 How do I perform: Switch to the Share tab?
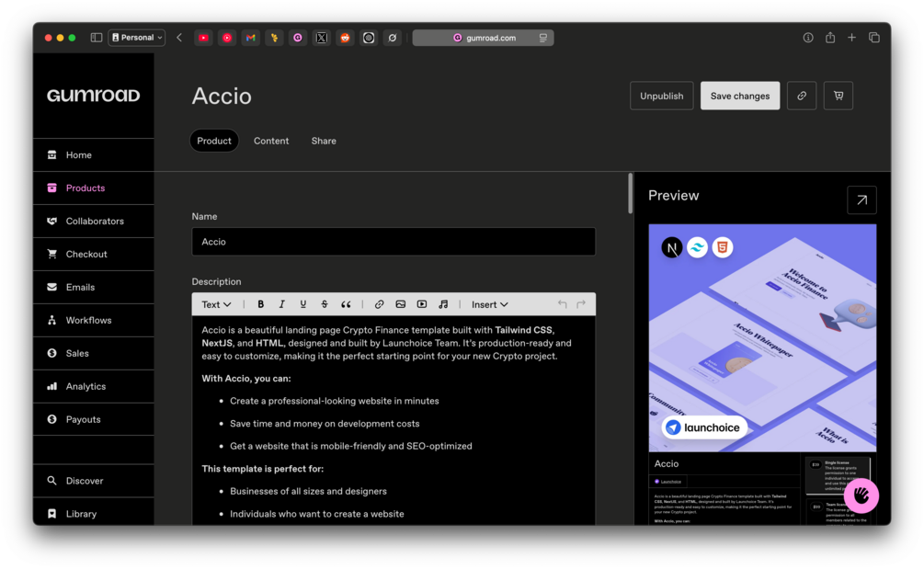(x=324, y=141)
